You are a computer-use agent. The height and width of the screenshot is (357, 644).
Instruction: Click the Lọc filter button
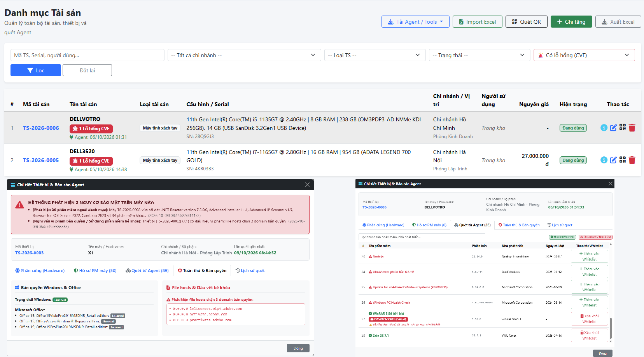(x=36, y=70)
